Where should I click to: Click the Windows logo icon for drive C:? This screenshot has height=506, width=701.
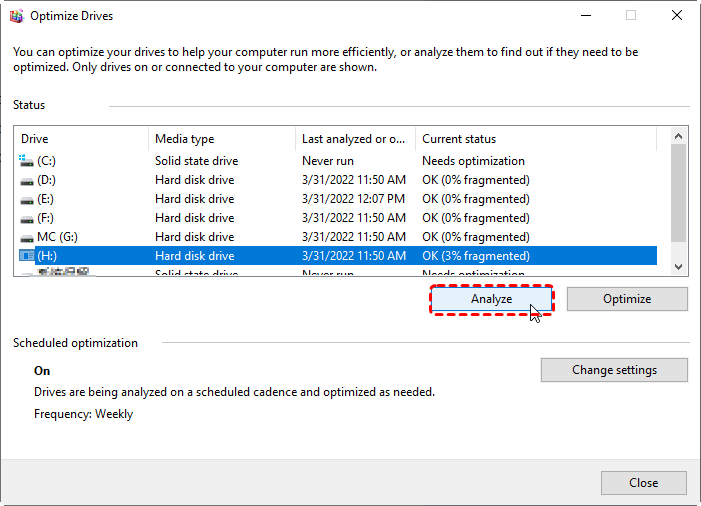(x=26, y=161)
